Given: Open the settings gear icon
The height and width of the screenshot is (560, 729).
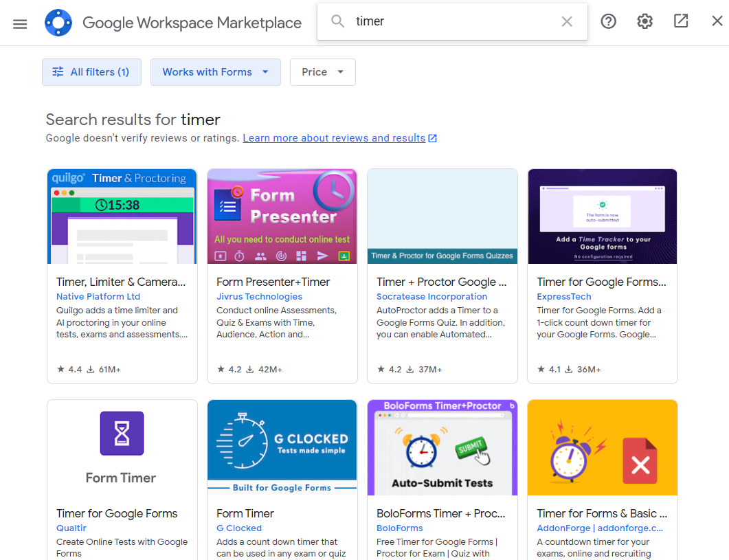Looking at the screenshot, I should click(x=644, y=21).
